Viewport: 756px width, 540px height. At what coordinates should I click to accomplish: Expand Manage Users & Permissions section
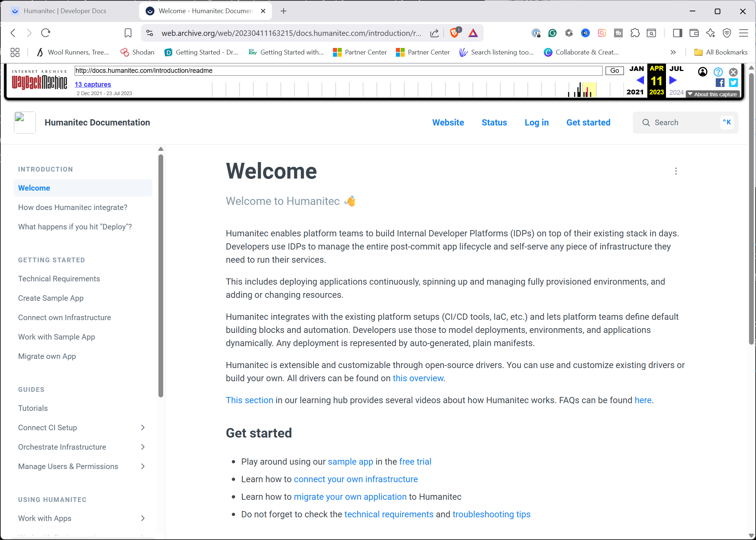point(143,466)
